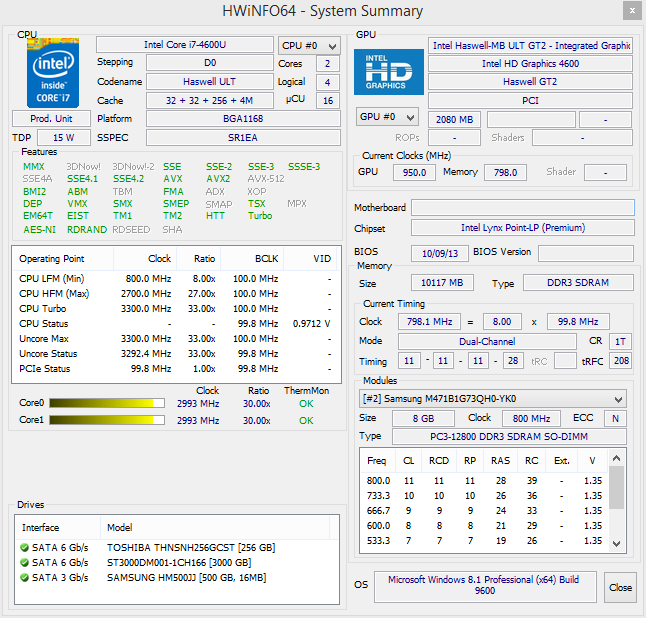Viewport: 646px width, 618px height.
Task: Click the VID column header
Action: [310, 259]
